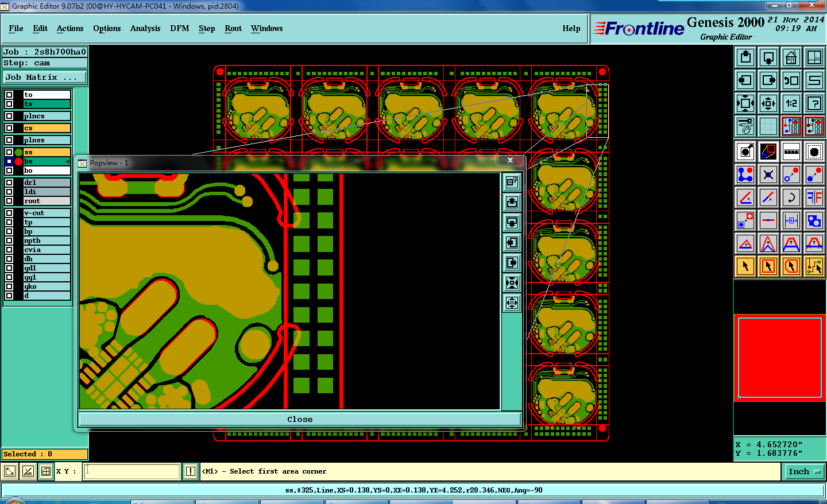Toggle the checkbox for layer ss

[9, 152]
